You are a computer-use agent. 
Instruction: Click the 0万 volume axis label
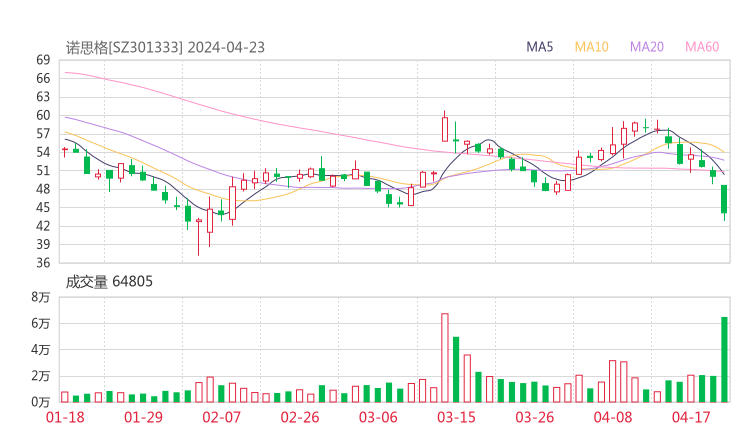(41, 402)
